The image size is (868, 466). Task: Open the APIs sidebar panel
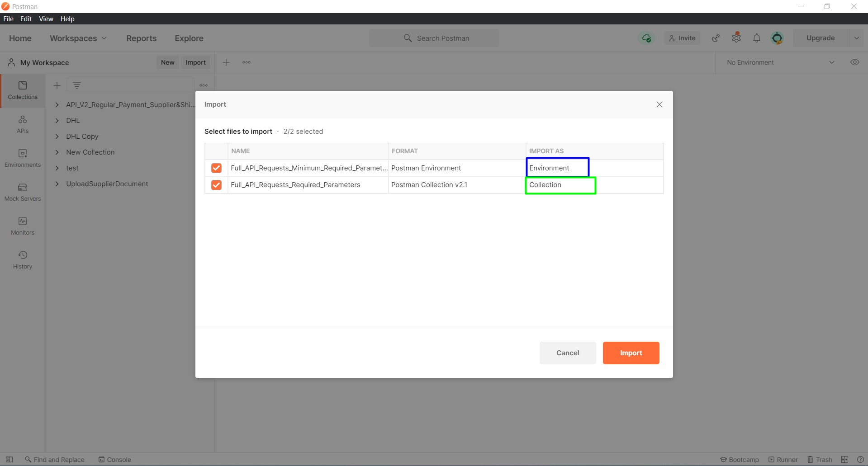pyautogui.click(x=23, y=125)
